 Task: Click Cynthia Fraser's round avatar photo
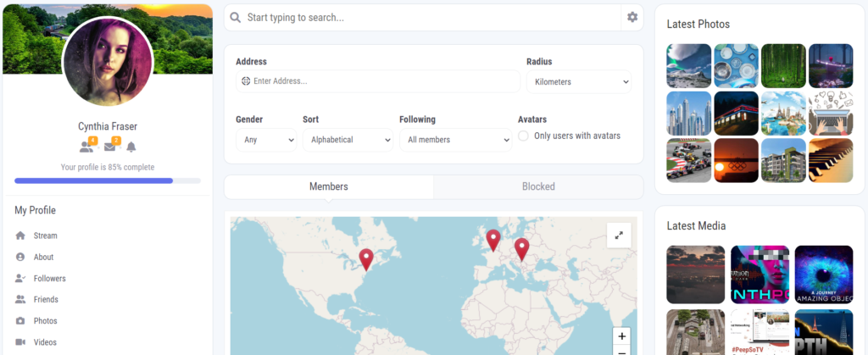108,61
